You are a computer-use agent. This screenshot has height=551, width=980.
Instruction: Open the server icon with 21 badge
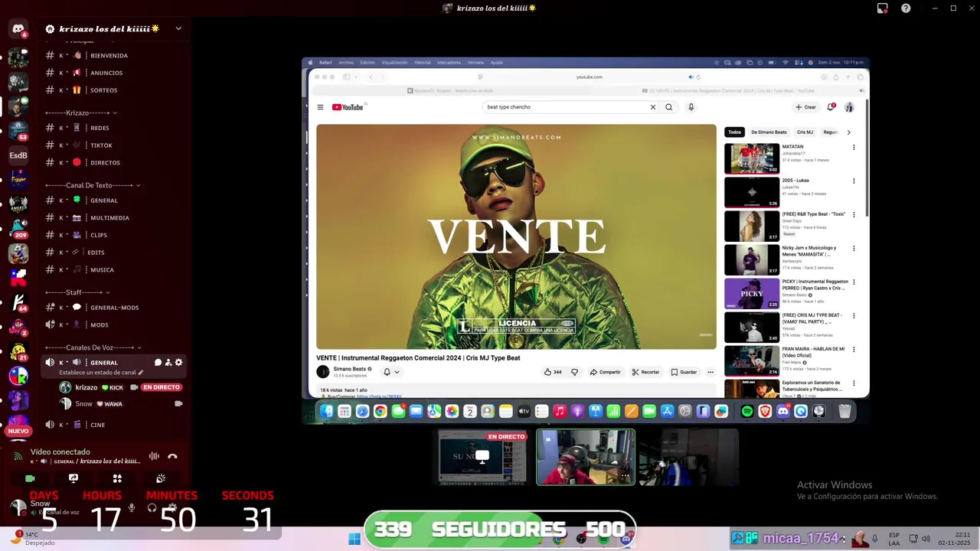[18, 351]
